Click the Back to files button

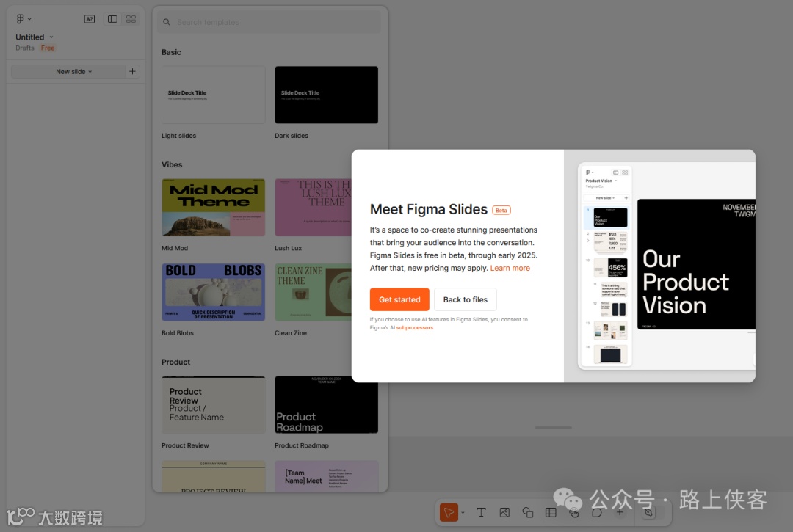pyautogui.click(x=466, y=299)
